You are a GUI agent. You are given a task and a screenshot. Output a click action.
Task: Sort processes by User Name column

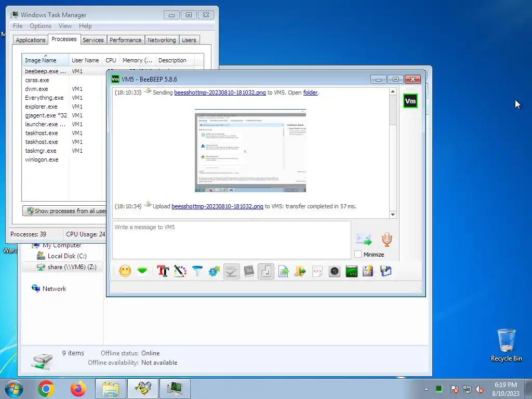[85, 60]
